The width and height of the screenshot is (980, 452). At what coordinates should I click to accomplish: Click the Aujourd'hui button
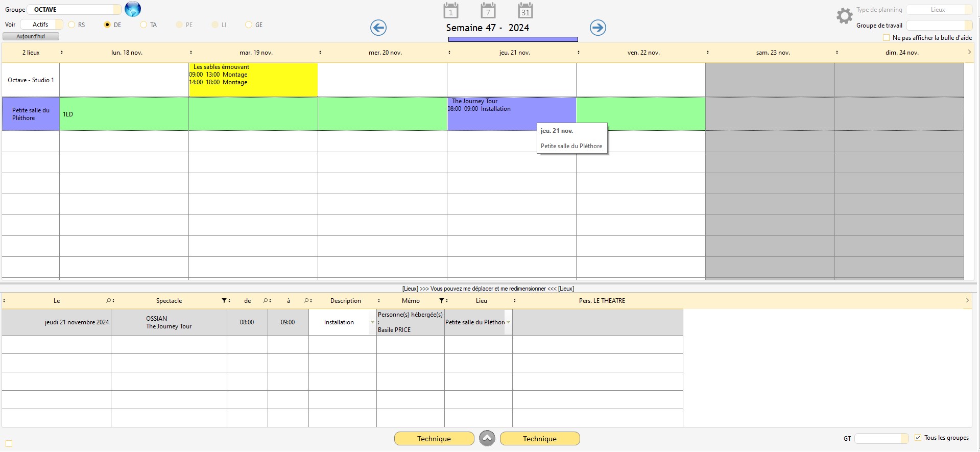31,36
